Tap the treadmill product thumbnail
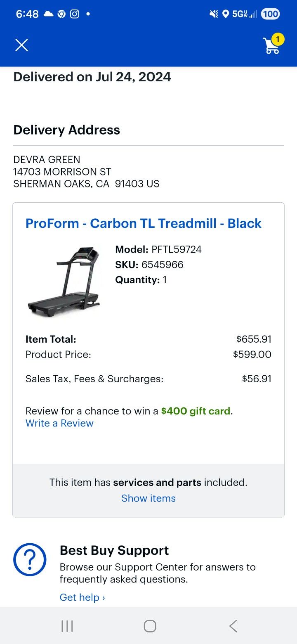Viewport: 297px width, 644px height. [x=64, y=281]
